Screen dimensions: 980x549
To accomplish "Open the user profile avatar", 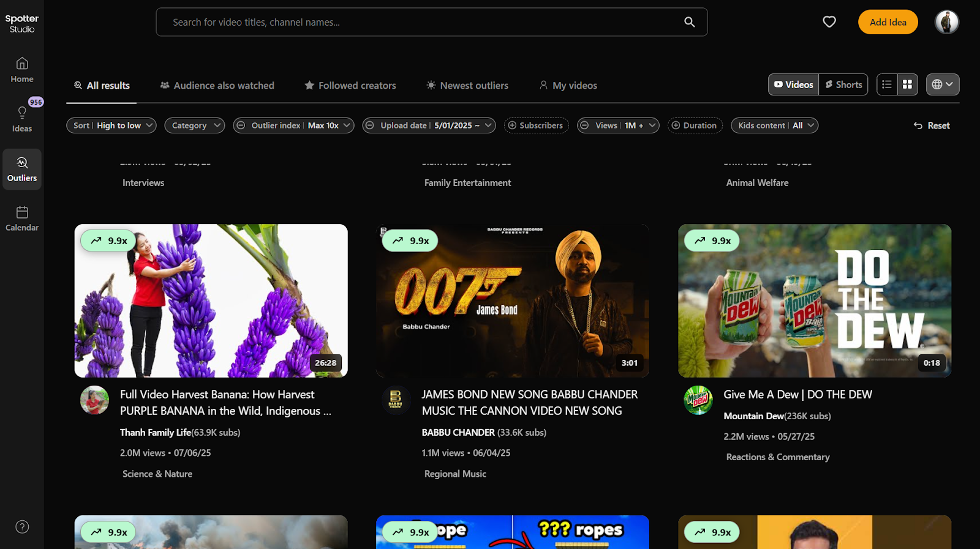I will point(946,22).
